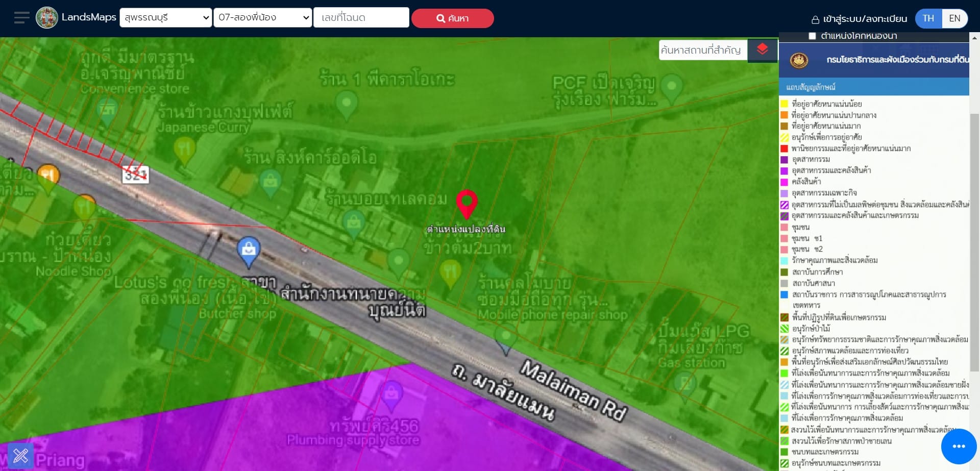Open the 07-สองพี่น้อง district dropdown
The height and width of the screenshot is (471, 980).
click(x=262, y=17)
